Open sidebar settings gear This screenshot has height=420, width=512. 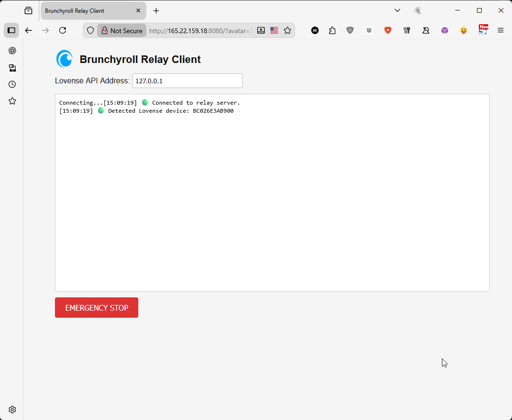tap(12, 410)
